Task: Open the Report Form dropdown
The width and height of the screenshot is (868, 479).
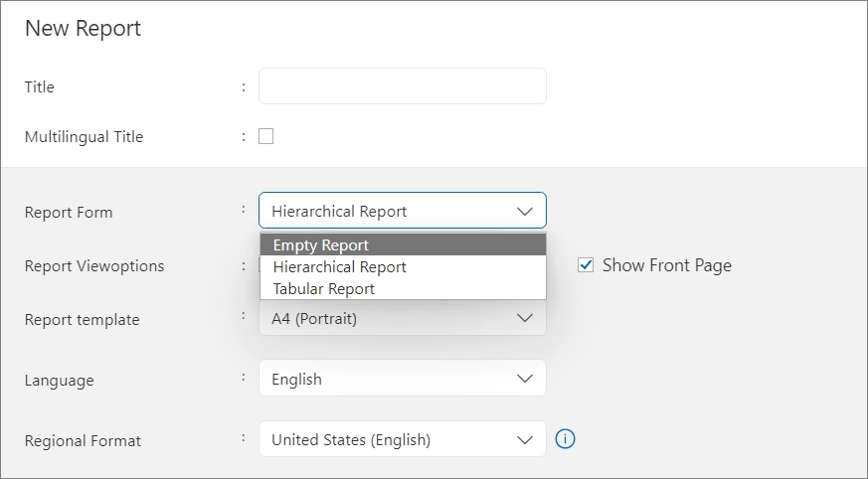Action: 403,211
